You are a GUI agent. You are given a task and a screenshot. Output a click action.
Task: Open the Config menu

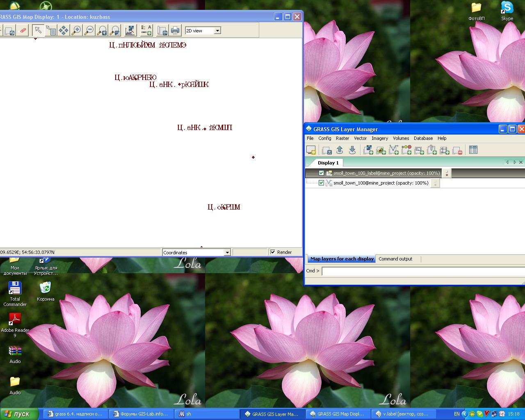[324, 138]
